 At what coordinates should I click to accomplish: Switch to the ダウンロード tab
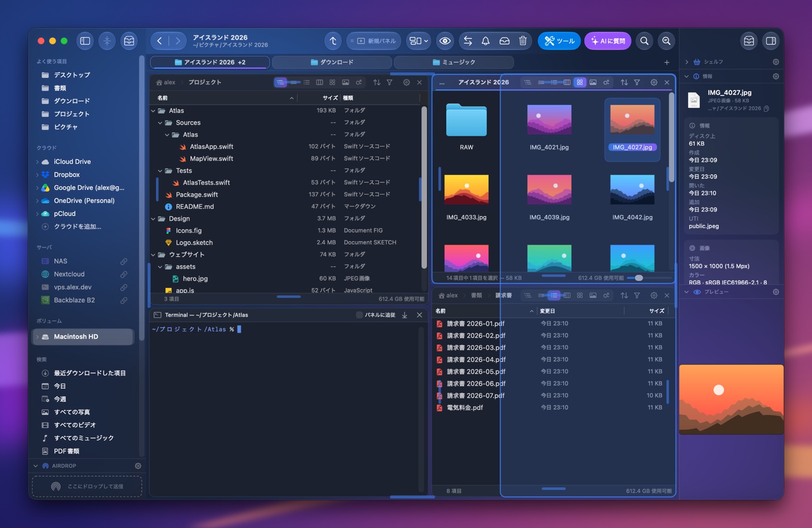(x=332, y=62)
